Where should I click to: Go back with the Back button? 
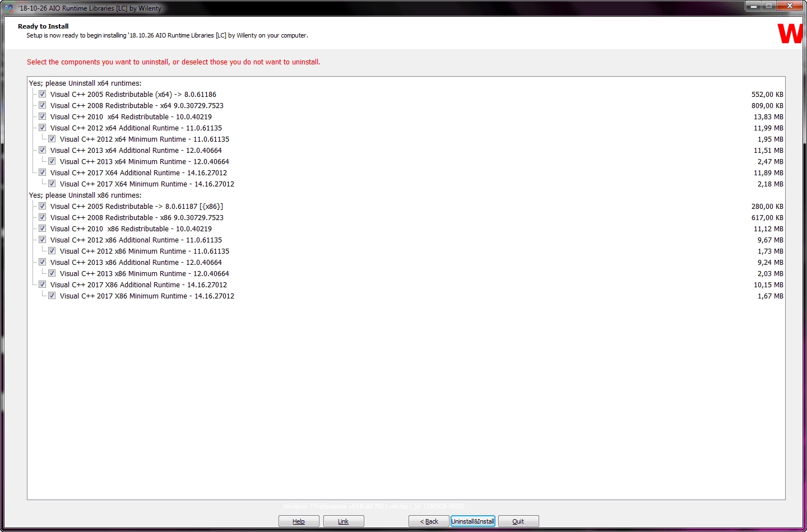(429, 521)
